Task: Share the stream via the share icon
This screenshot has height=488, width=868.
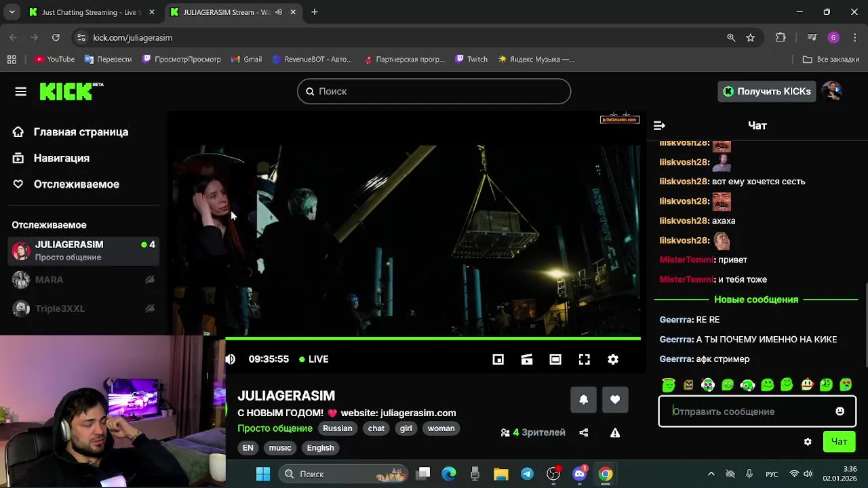Action: (583, 432)
